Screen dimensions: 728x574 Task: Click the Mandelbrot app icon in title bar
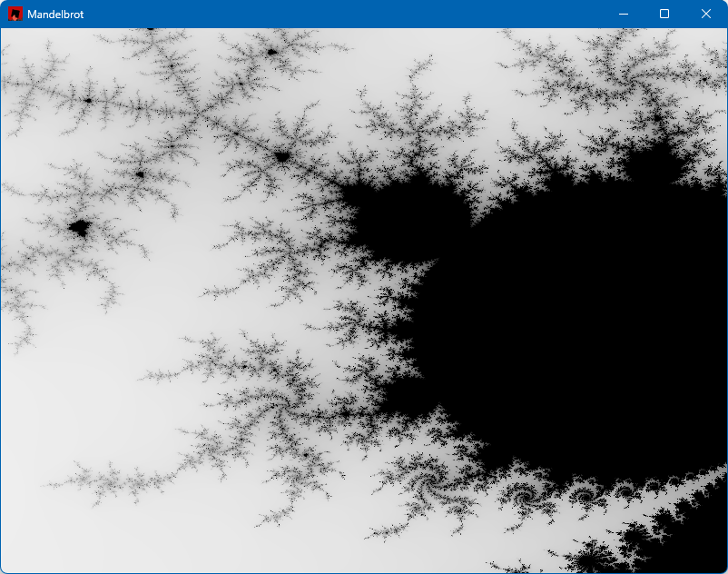pos(15,14)
